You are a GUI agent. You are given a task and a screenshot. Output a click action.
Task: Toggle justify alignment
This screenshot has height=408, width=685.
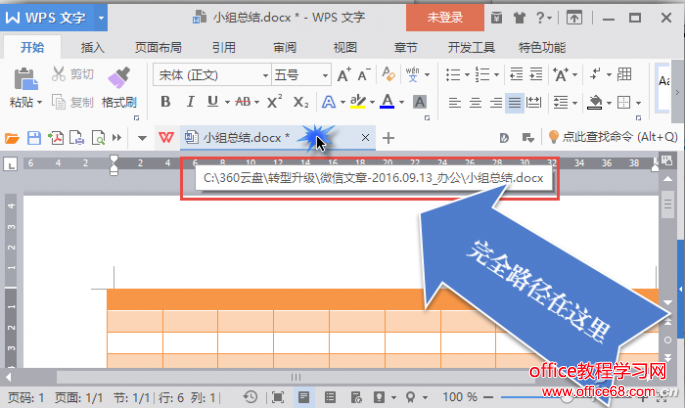tap(515, 103)
